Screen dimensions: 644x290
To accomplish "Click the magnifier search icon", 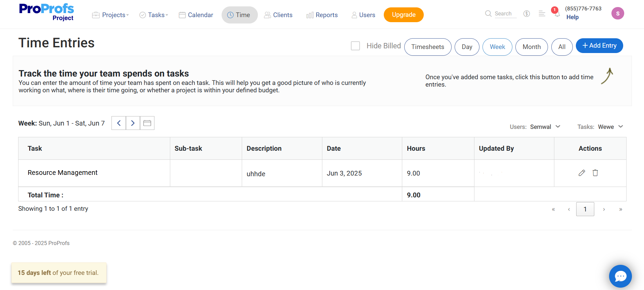I will point(488,13).
